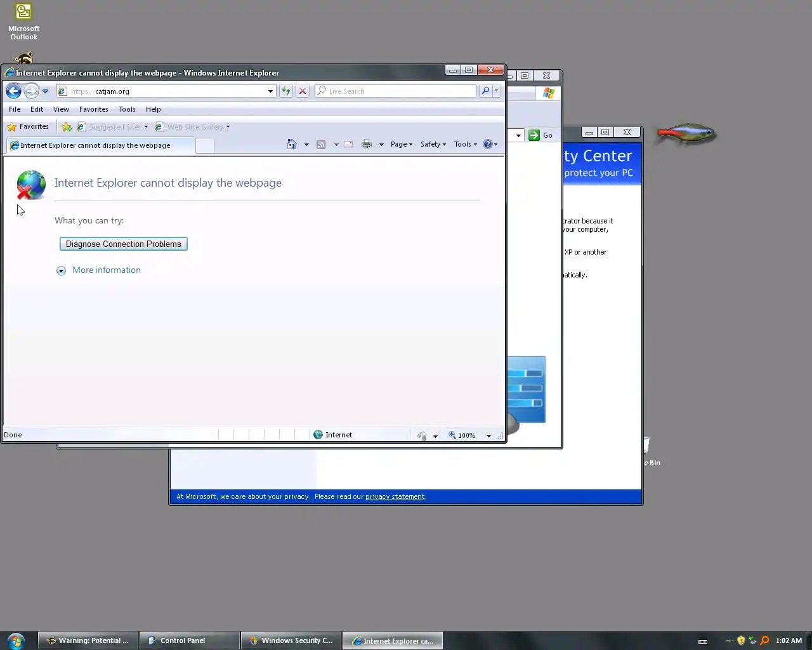Click the fish icon on the desktop
Viewport: 812px width, 650px height.
pyautogui.click(x=686, y=134)
